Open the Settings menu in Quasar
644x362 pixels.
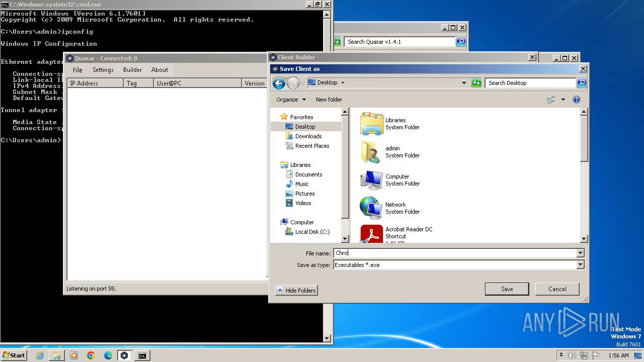(103, 70)
